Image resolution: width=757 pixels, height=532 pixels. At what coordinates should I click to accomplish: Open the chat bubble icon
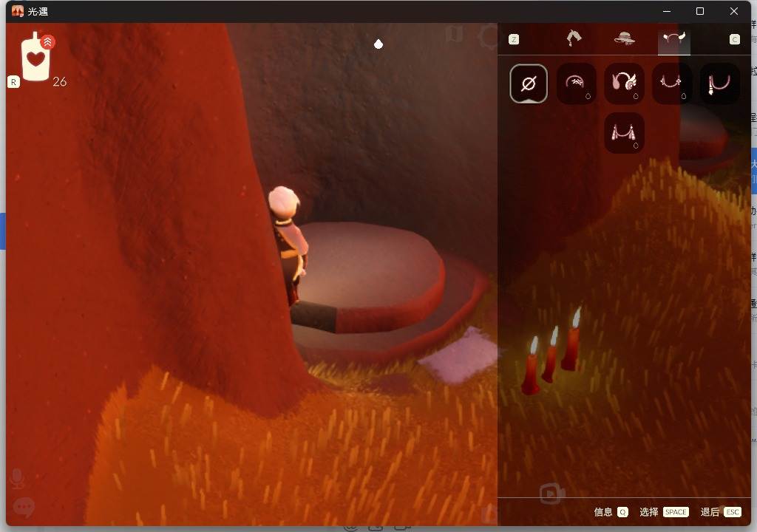24,507
